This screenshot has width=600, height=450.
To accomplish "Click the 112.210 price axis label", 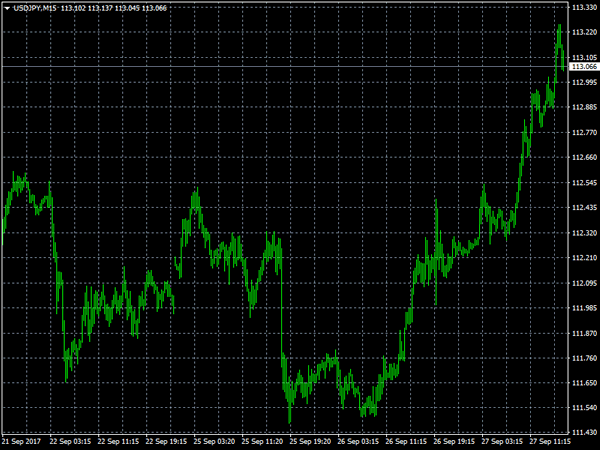I will 584,258.
